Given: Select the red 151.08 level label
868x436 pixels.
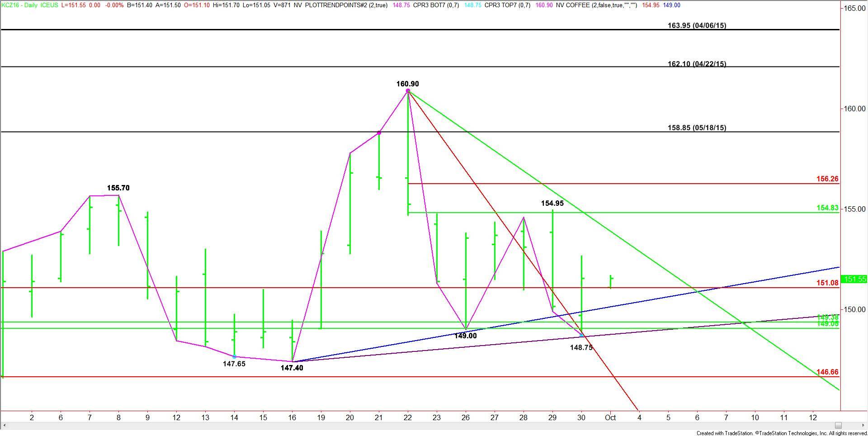Looking at the screenshot, I should click(x=827, y=283).
